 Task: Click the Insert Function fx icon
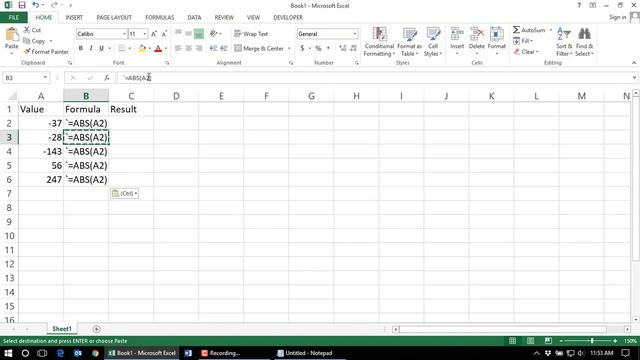pos(107,78)
